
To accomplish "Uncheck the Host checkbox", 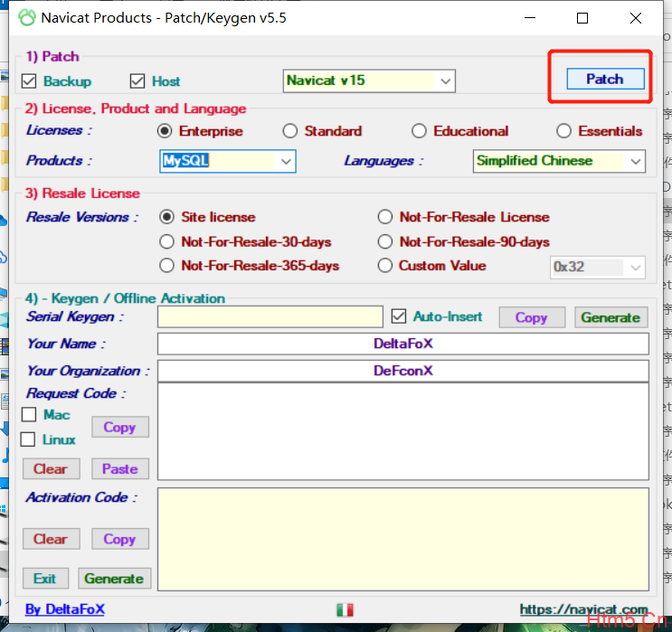I will pyautogui.click(x=137, y=81).
